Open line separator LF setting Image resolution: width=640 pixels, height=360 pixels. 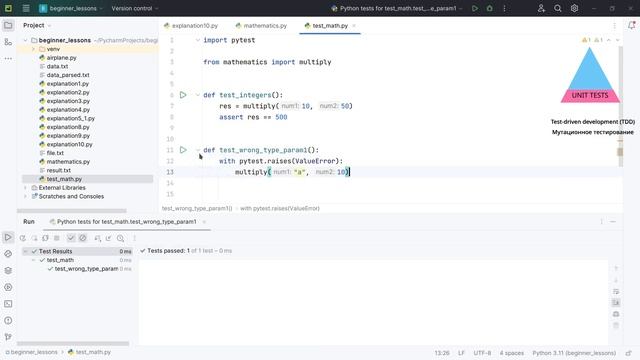click(x=461, y=353)
